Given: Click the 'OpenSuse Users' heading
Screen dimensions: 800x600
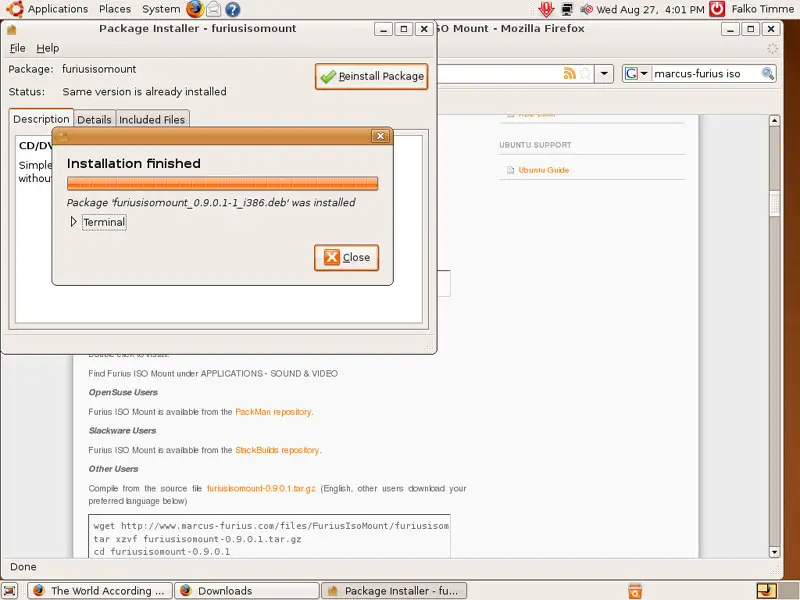Looking at the screenshot, I should point(123,392).
